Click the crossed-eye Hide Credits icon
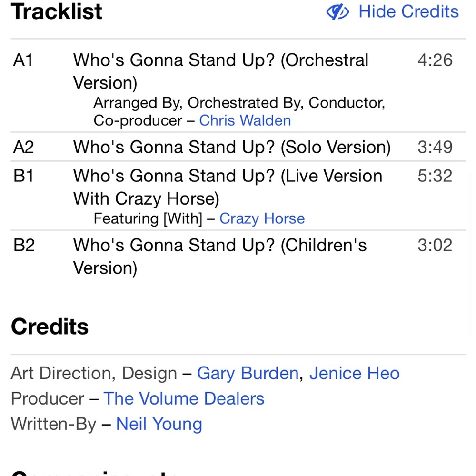 (337, 12)
